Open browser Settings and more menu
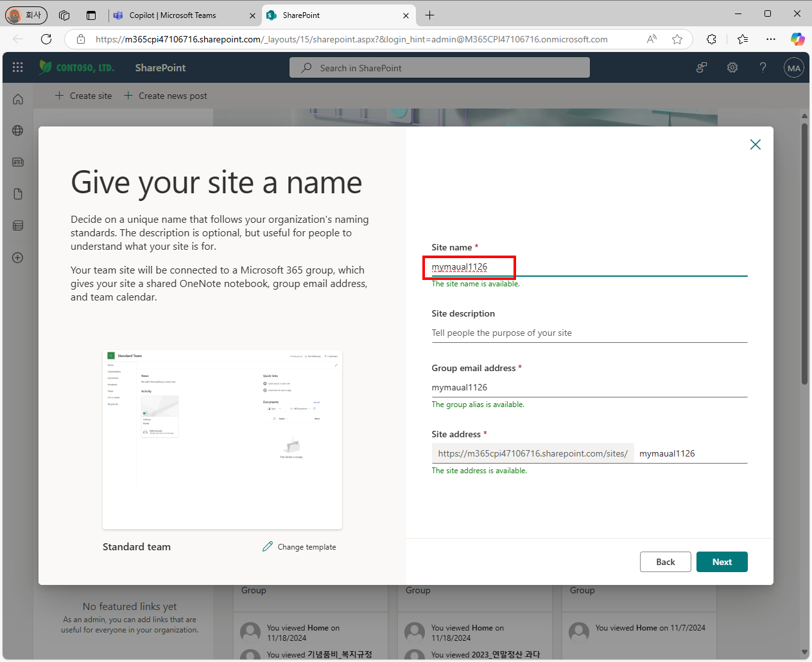The height and width of the screenshot is (662, 812). click(x=771, y=39)
